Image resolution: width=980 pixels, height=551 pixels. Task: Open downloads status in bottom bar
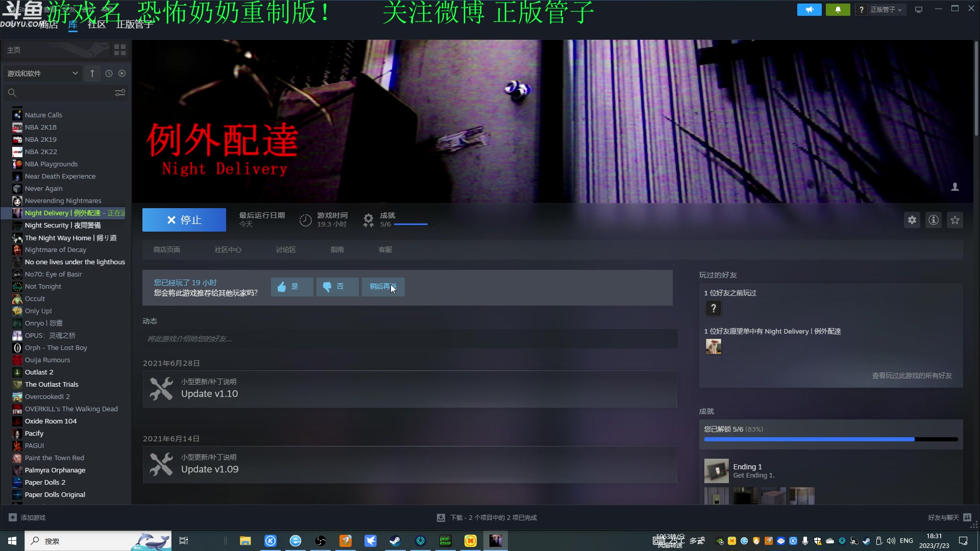point(487,517)
